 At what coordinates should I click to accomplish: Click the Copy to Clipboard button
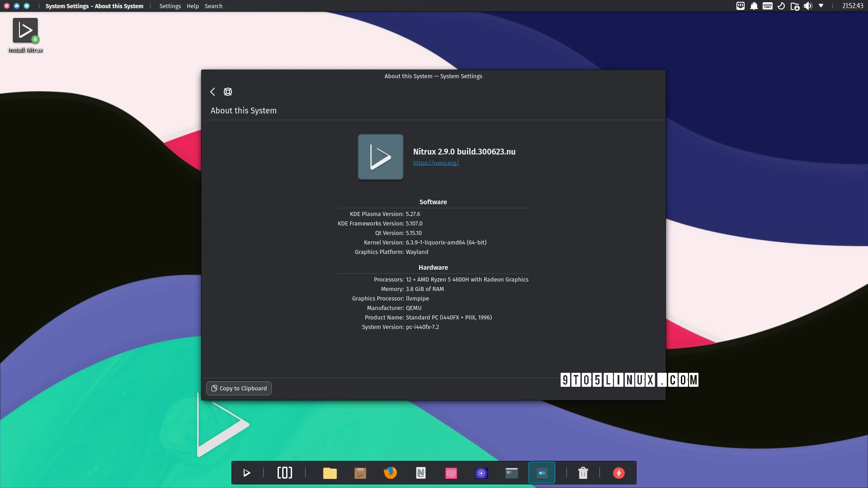coord(238,388)
